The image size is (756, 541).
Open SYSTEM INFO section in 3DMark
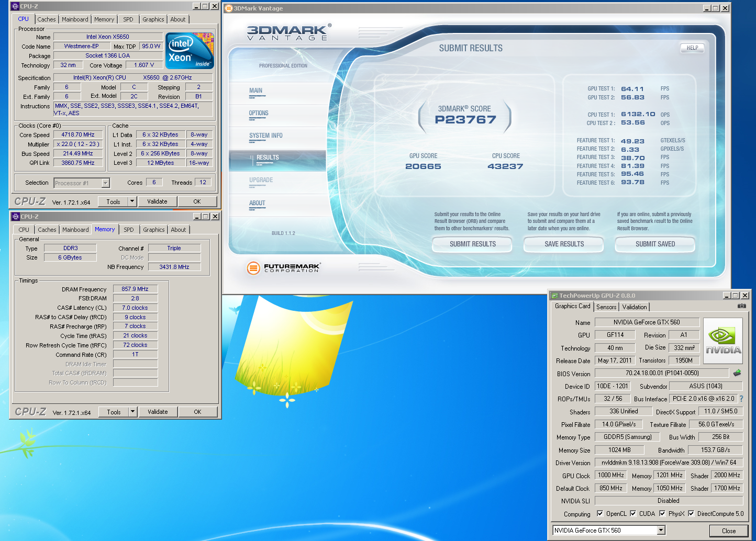[x=266, y=136]
